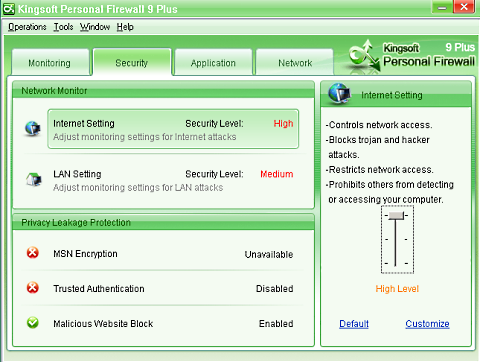
Task: Click the Malicious Website Block entry
Action: click(x=103, y=324)
